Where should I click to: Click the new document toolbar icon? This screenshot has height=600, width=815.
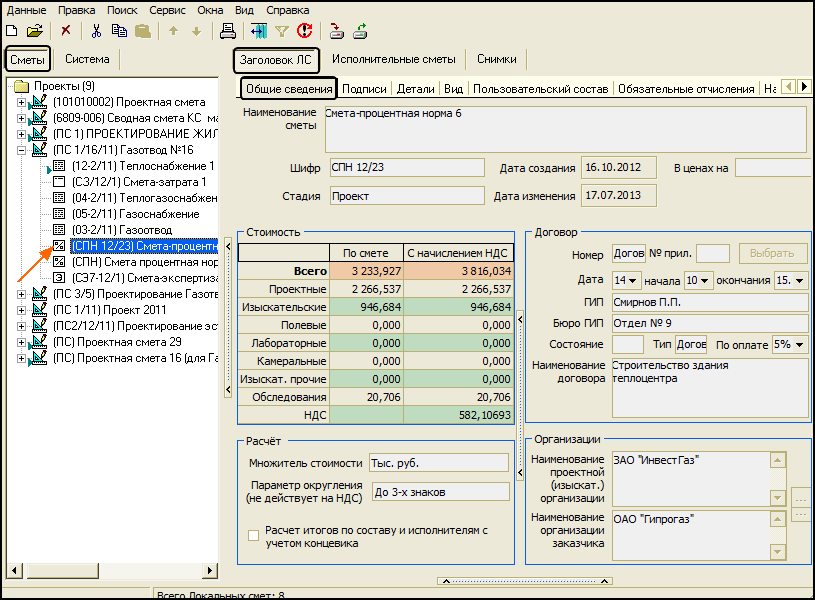point(12,31)
